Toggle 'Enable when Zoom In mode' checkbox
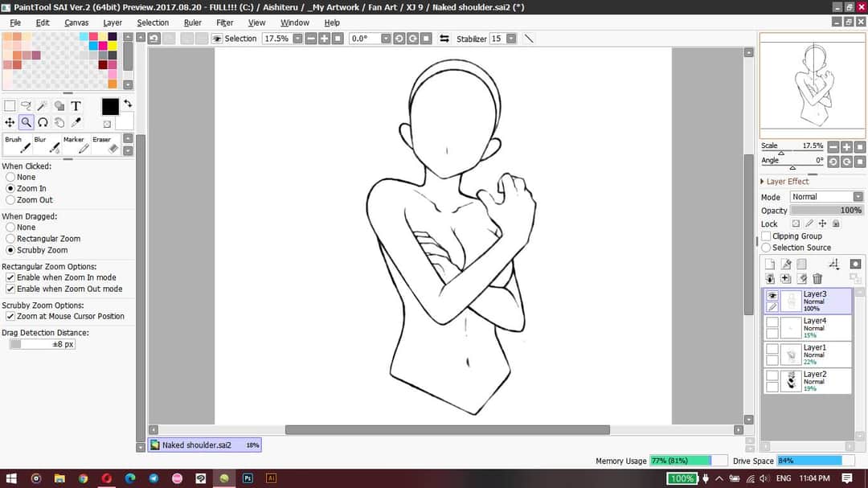 10,277
